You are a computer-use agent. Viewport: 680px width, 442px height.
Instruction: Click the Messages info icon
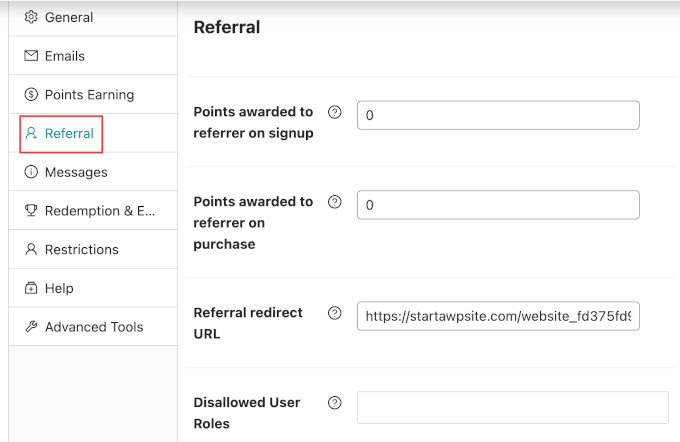31,172
